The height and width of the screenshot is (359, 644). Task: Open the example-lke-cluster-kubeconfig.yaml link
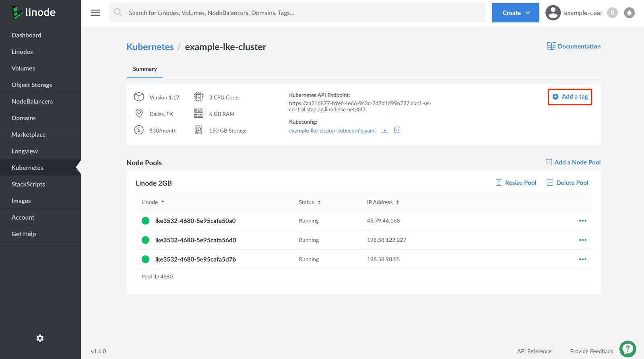point(332,131)
